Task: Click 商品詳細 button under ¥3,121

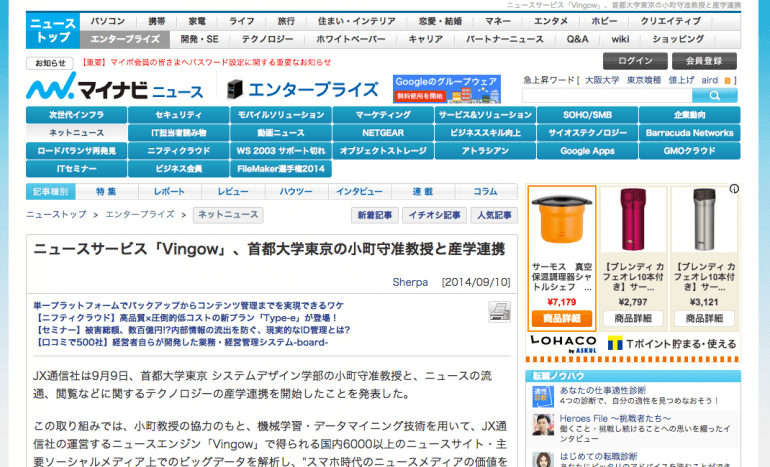Action: [704, 319]
